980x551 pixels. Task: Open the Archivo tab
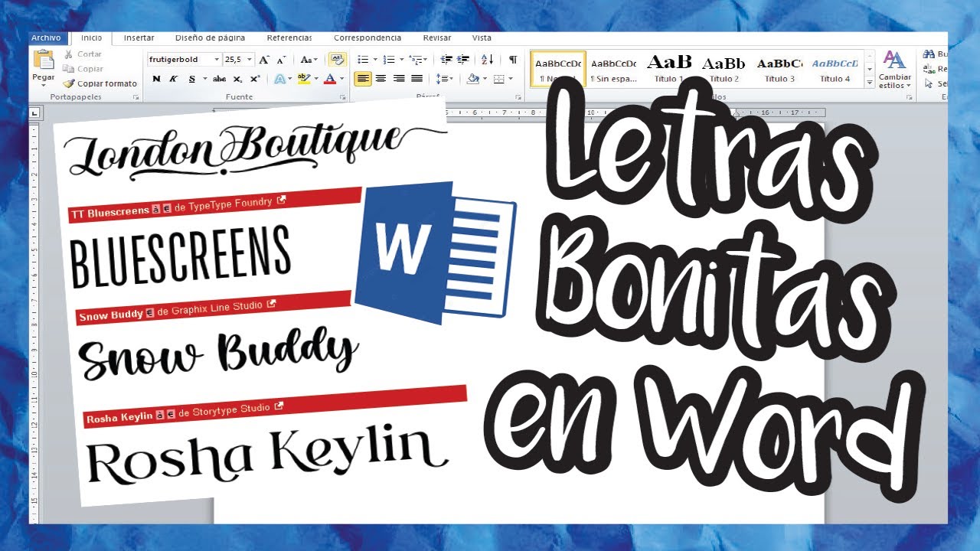47,37
